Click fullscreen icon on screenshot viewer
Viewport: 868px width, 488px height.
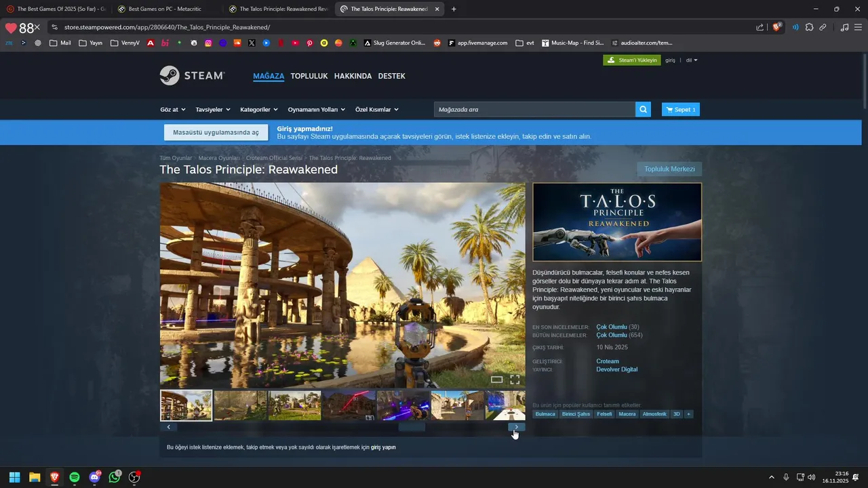coord(515,380)
